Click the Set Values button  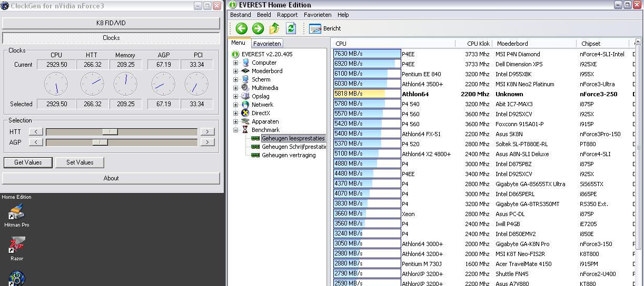[80, 162]
